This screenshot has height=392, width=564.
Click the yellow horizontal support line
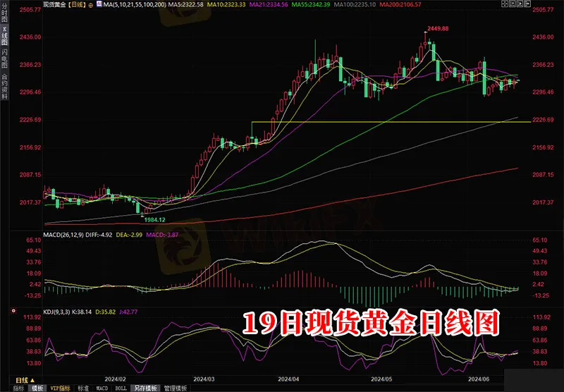(391, 122)
